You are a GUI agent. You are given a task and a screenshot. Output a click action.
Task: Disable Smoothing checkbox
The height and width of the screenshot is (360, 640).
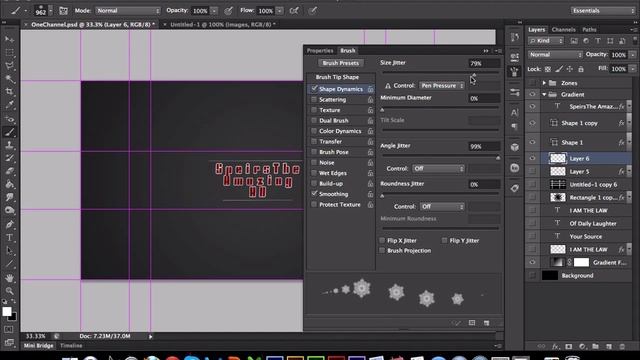[x=314, y=193]
